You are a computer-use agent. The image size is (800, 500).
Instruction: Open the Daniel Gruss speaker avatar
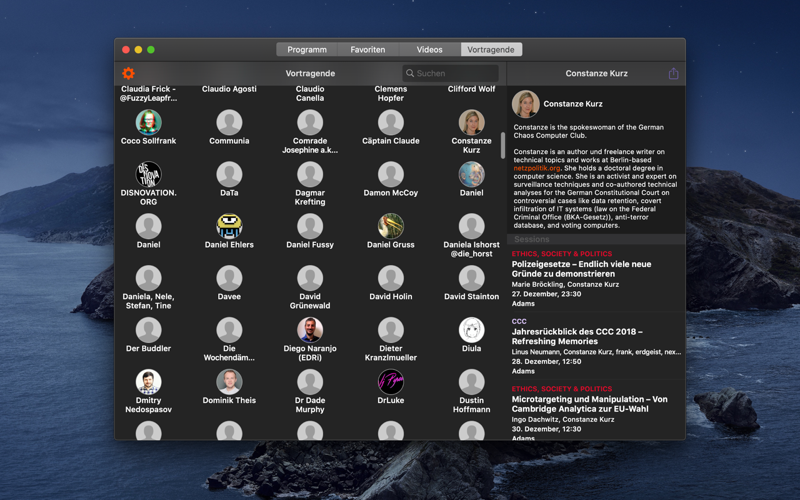[x=391, y=226]
